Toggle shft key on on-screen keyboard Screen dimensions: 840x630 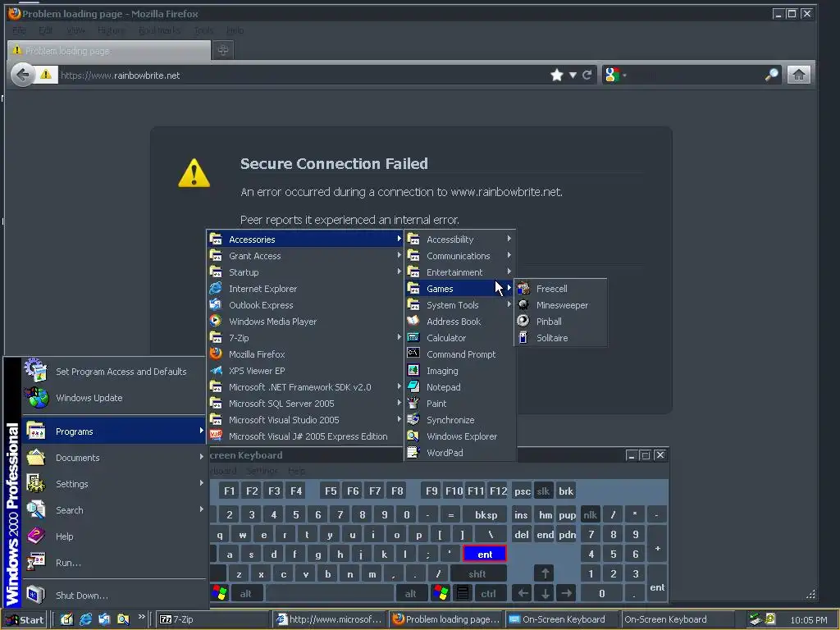(478, 573)
